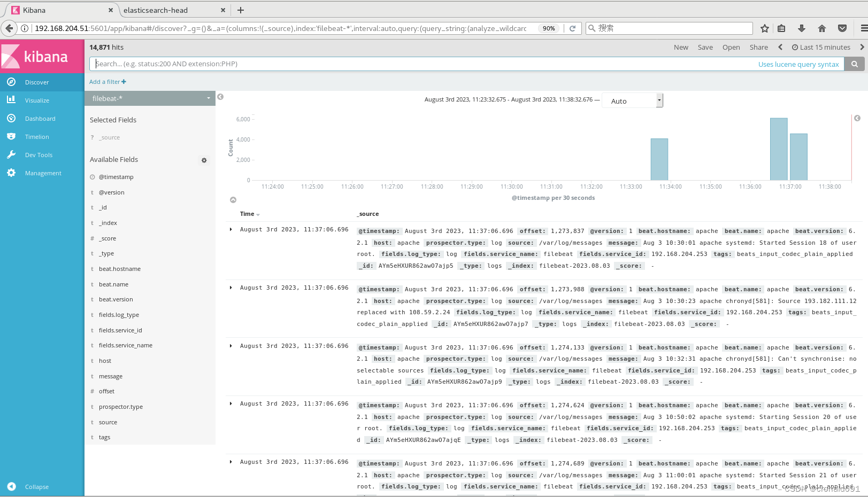This screenshot has width=868, height=497.
Task: Show later time range chevron
Action: pyautogui.click(x=862, y=47)
